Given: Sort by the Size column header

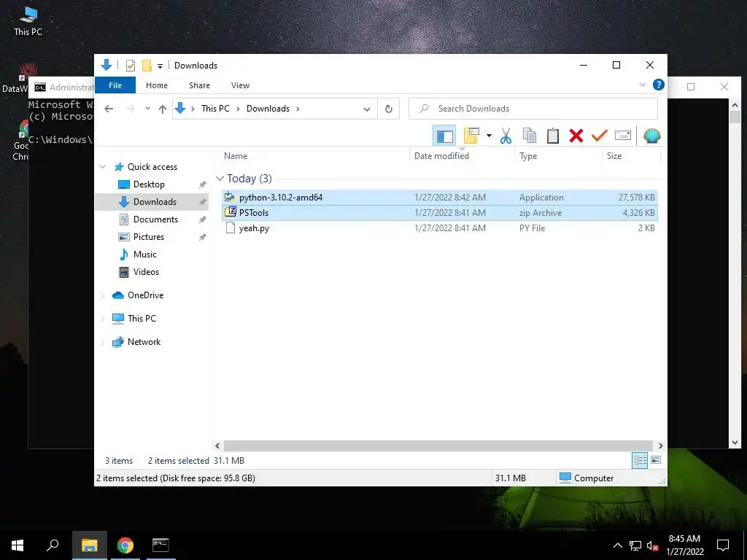Looking at the screenshot, I should click(x=614, y=156).
